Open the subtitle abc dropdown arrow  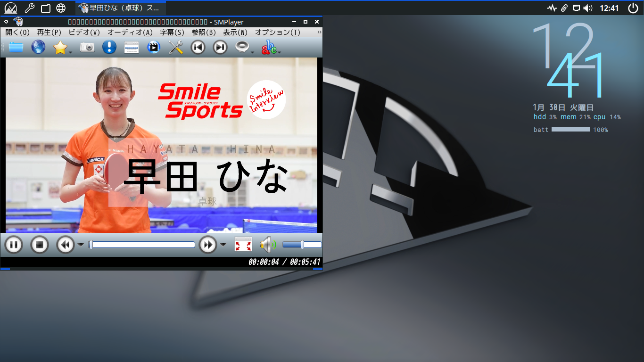(x=280, y=52)
